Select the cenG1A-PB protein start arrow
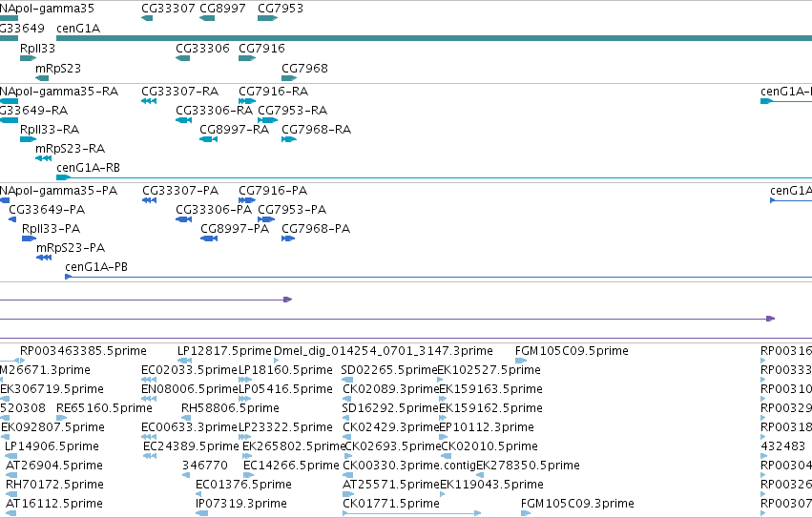Image resolution: width=812 pixels, height=518 pixels. click(x=69, y=278)
